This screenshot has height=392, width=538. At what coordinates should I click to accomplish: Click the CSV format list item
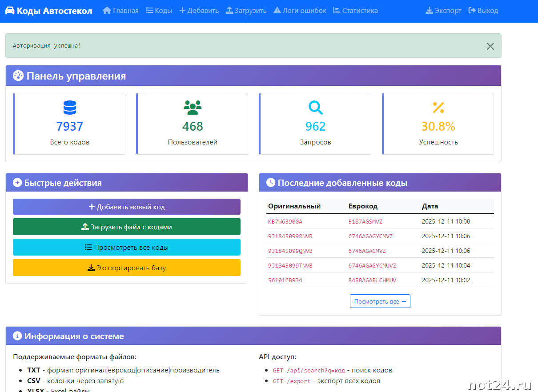pos(75,381)
